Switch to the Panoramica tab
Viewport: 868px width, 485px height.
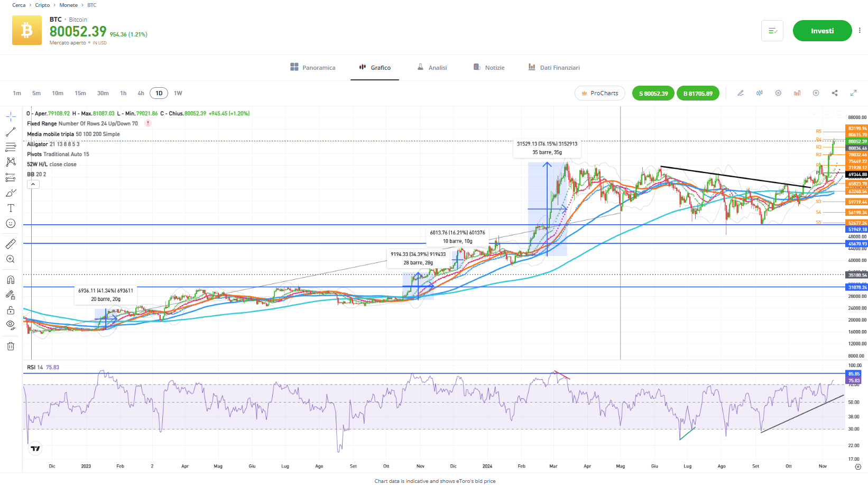(x=313, y=67)
